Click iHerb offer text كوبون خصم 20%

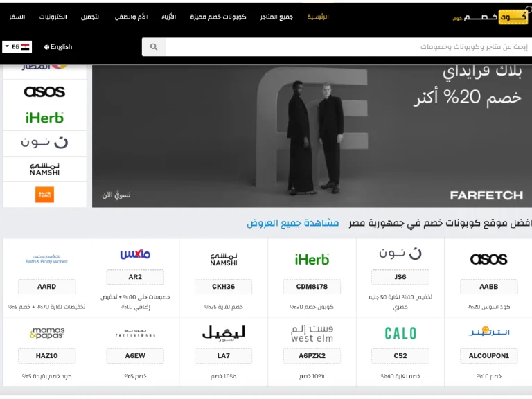312,307
